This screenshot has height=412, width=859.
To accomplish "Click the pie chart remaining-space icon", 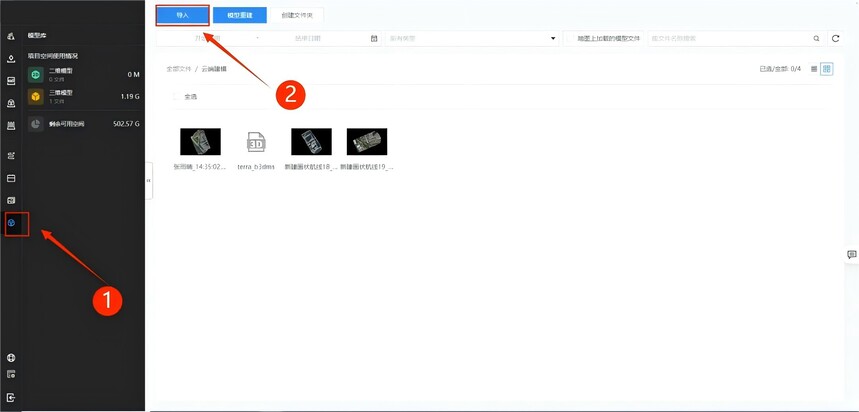I will (36, 124).
